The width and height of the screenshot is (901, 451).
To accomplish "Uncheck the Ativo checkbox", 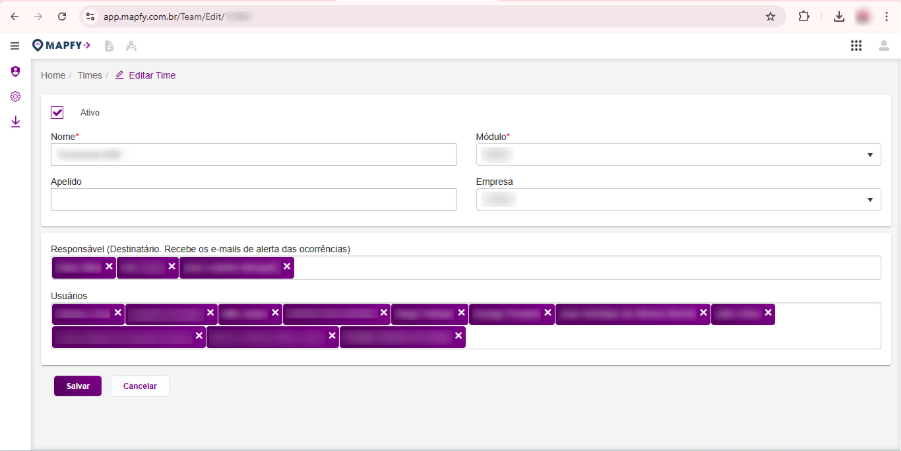I will [57, 113].
